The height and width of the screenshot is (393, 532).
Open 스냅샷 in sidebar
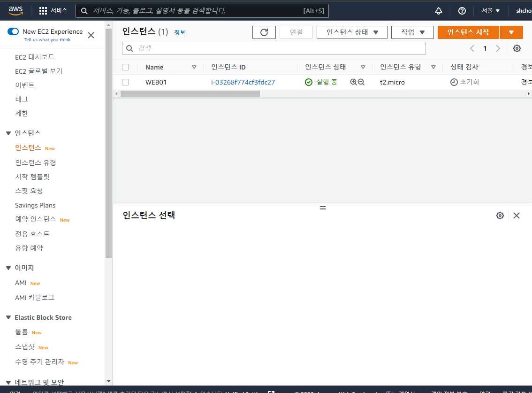point(25,347)
